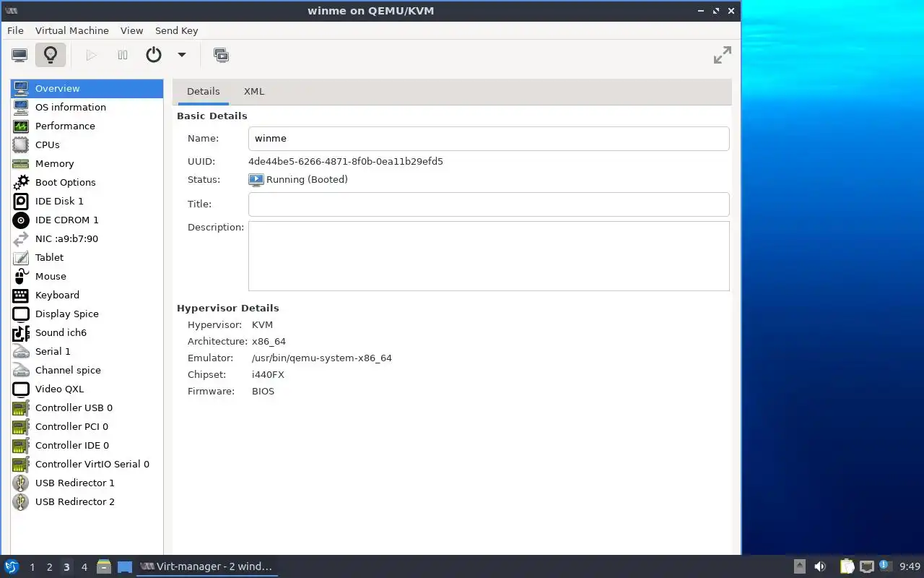Pause the virtual machine

click(123, 55)
